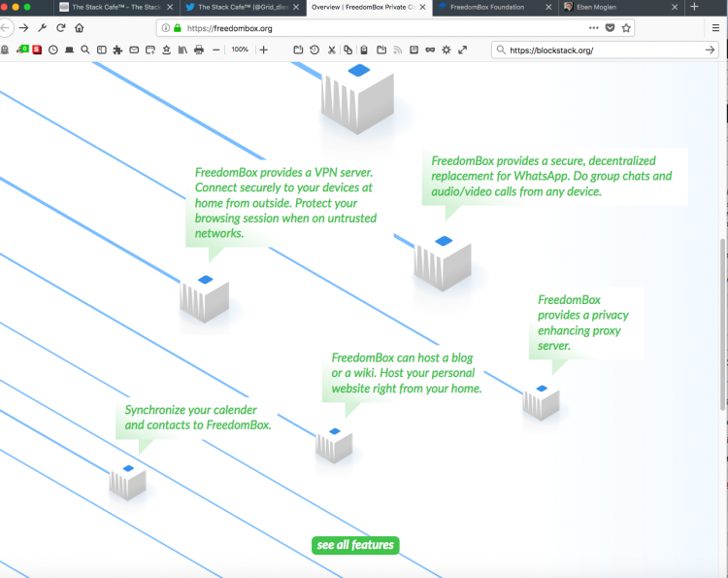
Task: Open a new tab with plus
Action: point(694,7)
